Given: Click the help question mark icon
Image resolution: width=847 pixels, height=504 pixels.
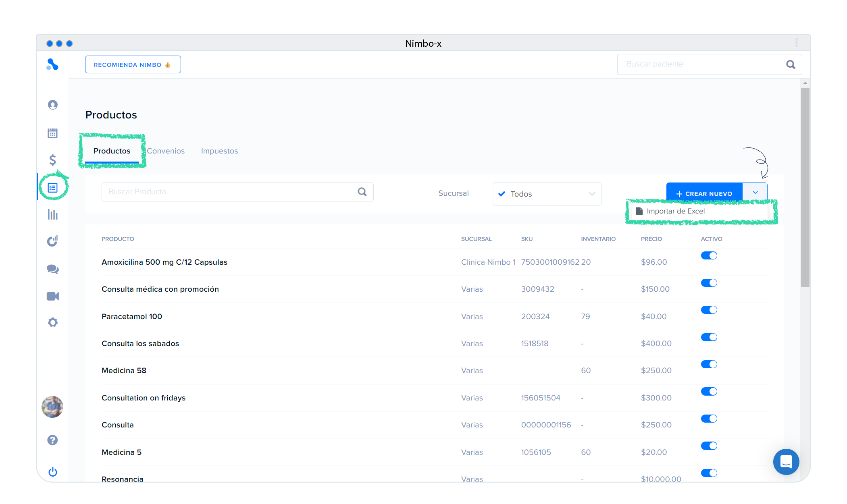Looking at the screenshot, I should click(52, 440).
